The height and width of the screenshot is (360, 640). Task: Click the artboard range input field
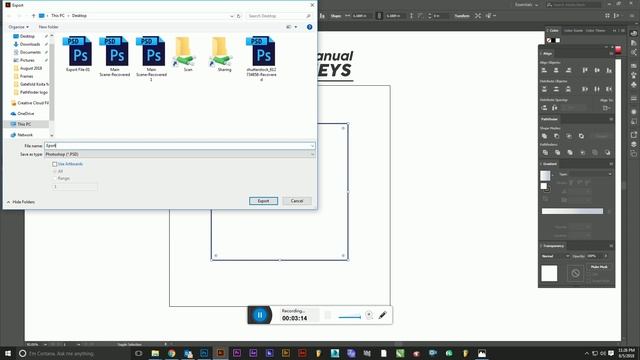tap(75, 187)
